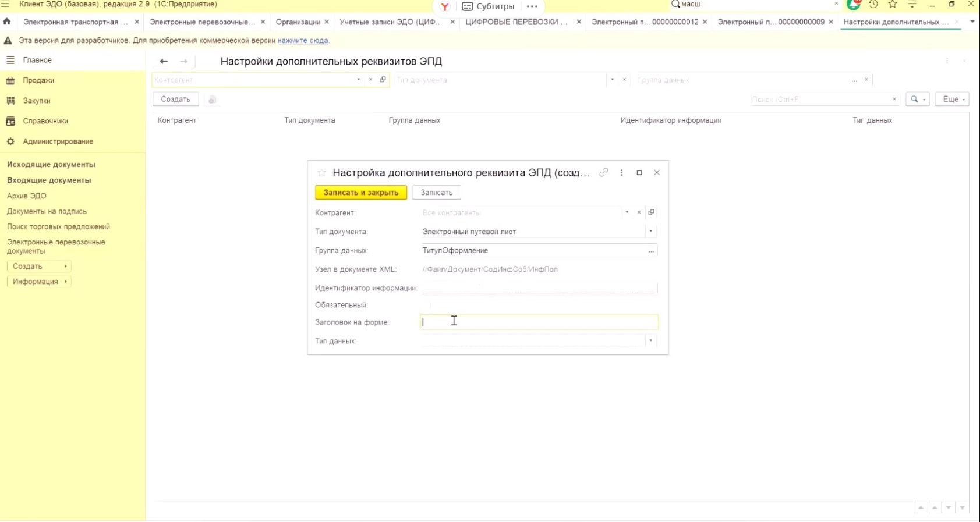Follow the нажмите сюда link

[x=303, y=41]
